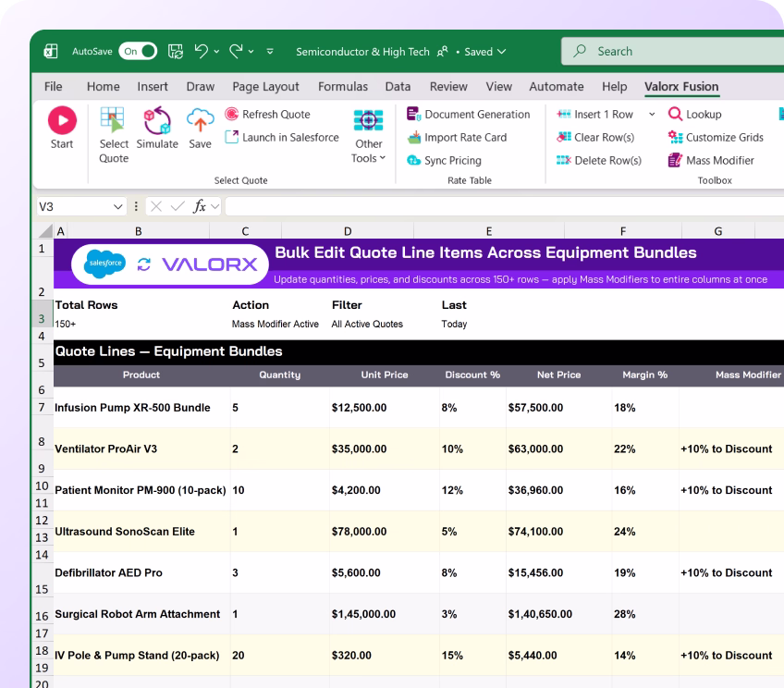The image size is (784, 688).
Task: Open Other Tools menu
Action: (x=369, y=136)
